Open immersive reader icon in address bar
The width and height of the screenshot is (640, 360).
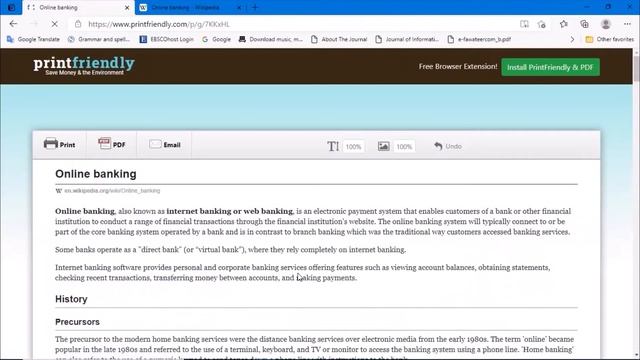click(x=524, y=24)
